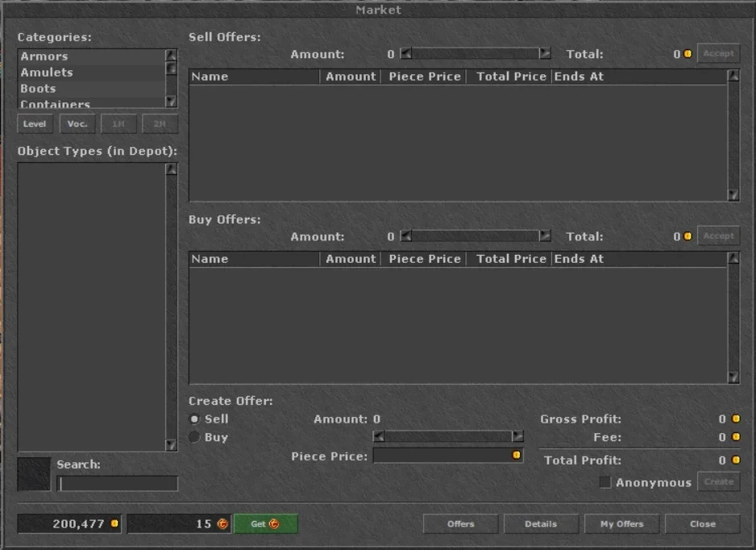Increase Sell Offers amount with right arrow

tap(545, 53)
